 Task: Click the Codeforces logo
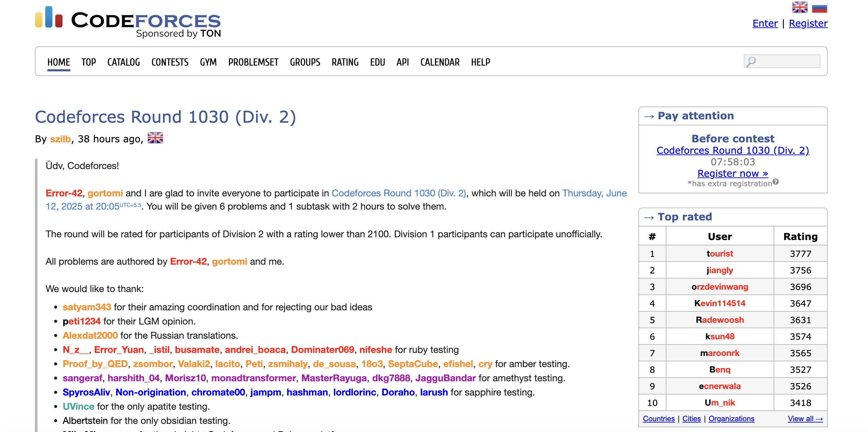tap(128, 22)
